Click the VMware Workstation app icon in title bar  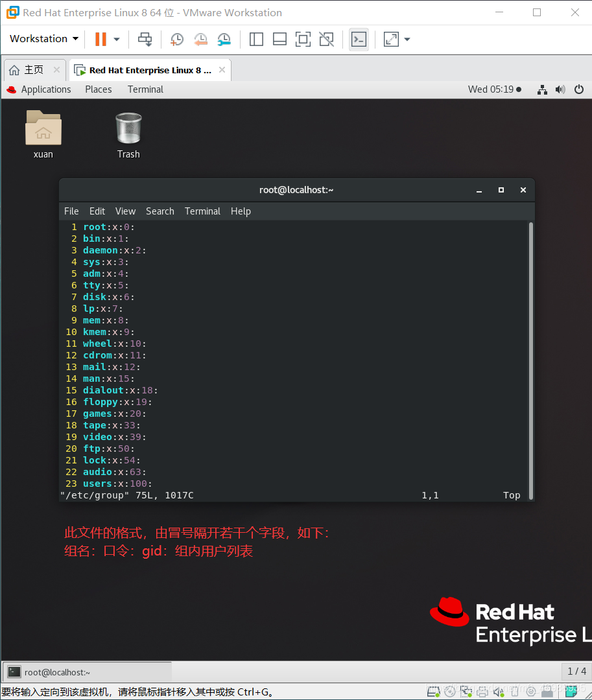tap(12, 12)
